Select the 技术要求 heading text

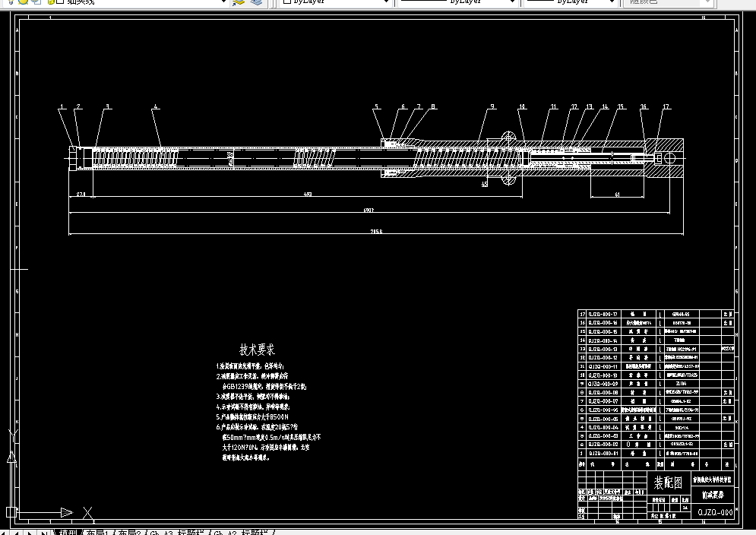click(x=257, y=350)
